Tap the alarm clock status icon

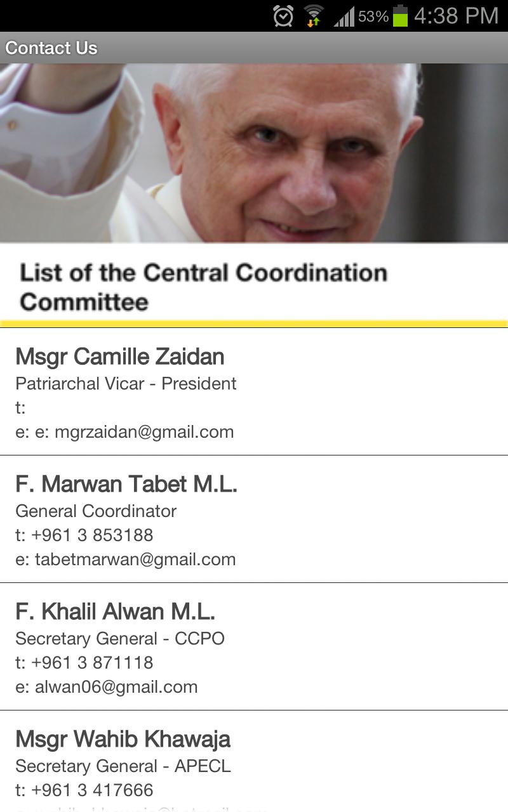[x=283, y=16]
